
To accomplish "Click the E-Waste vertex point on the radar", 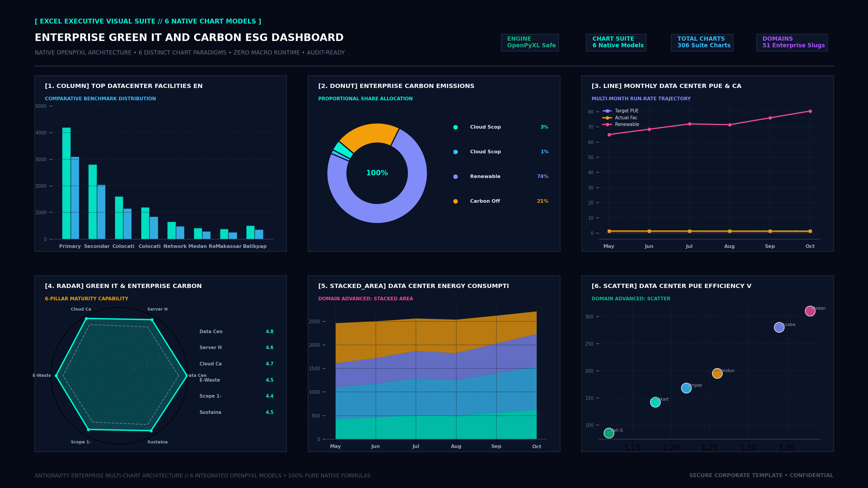I will (x=56, y=376).
